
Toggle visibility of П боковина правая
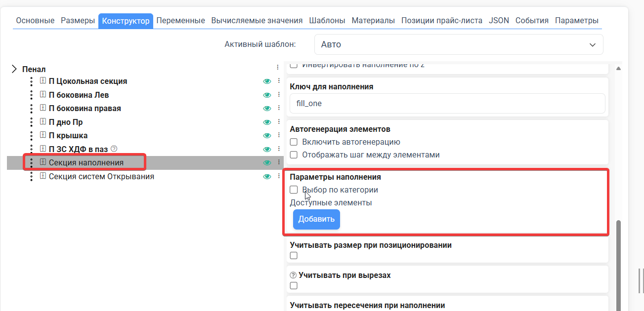click(x=267, y=108)
